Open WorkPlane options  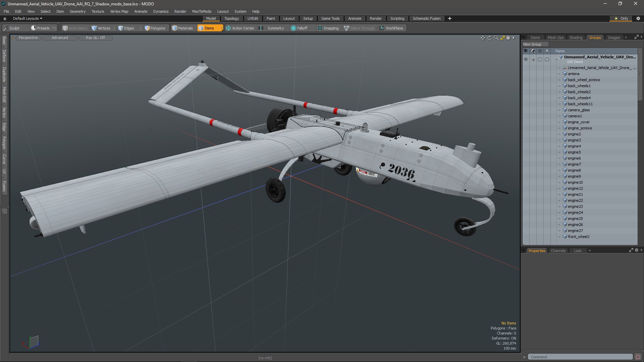click(391, 28)
